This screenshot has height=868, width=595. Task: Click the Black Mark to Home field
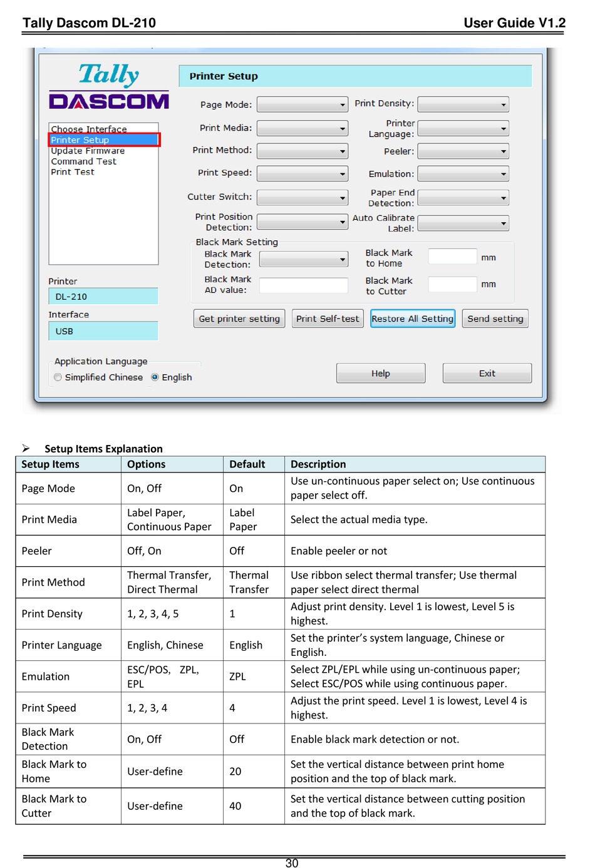pyautogui.click(x=452, y=257)
